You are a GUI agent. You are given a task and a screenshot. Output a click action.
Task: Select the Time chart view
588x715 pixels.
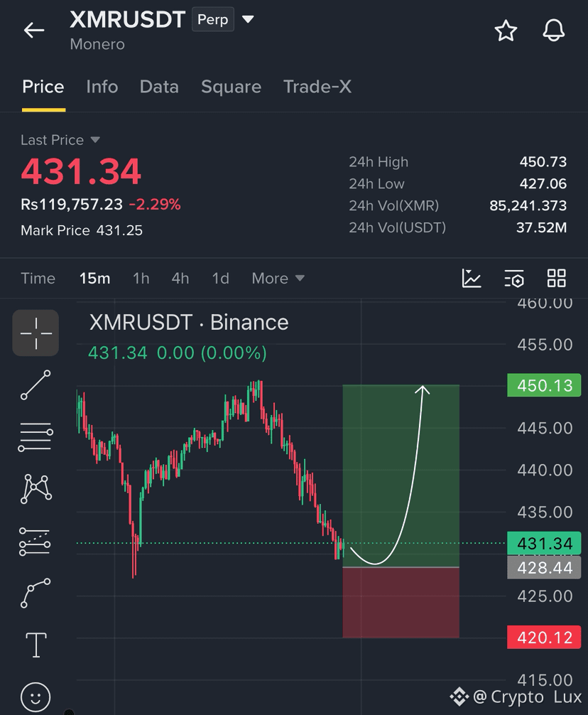[38, 278]
